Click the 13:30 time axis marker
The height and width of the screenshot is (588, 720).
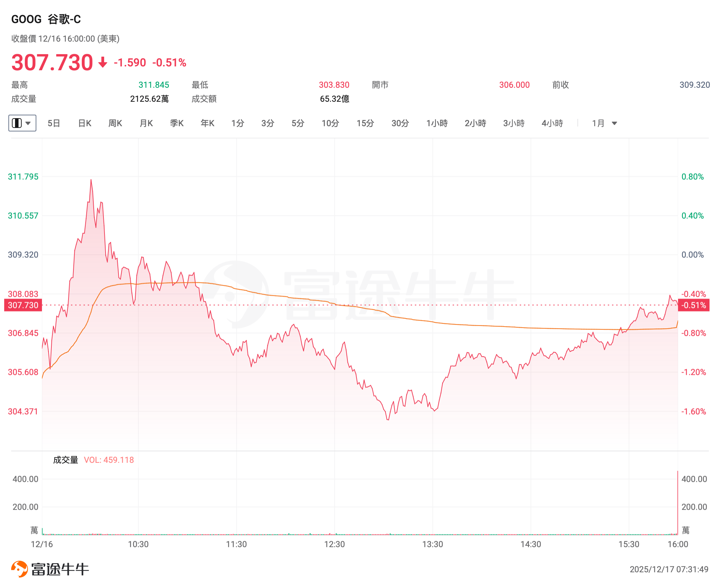tap(433, 544)
